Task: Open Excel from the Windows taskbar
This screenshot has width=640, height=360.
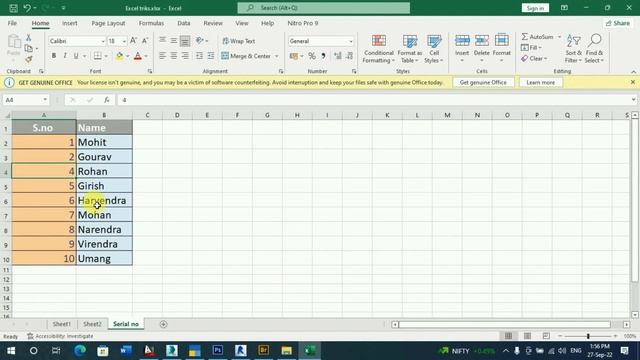Action: (x=309, y=351)
